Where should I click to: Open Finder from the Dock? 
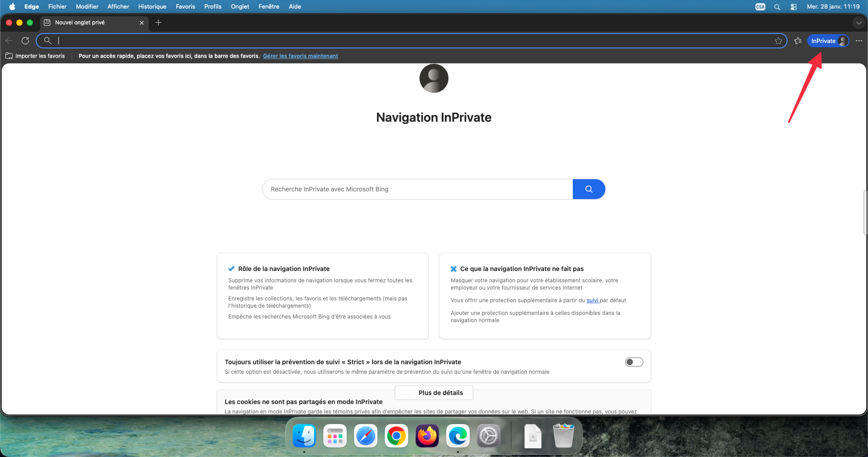click(304, 436)
